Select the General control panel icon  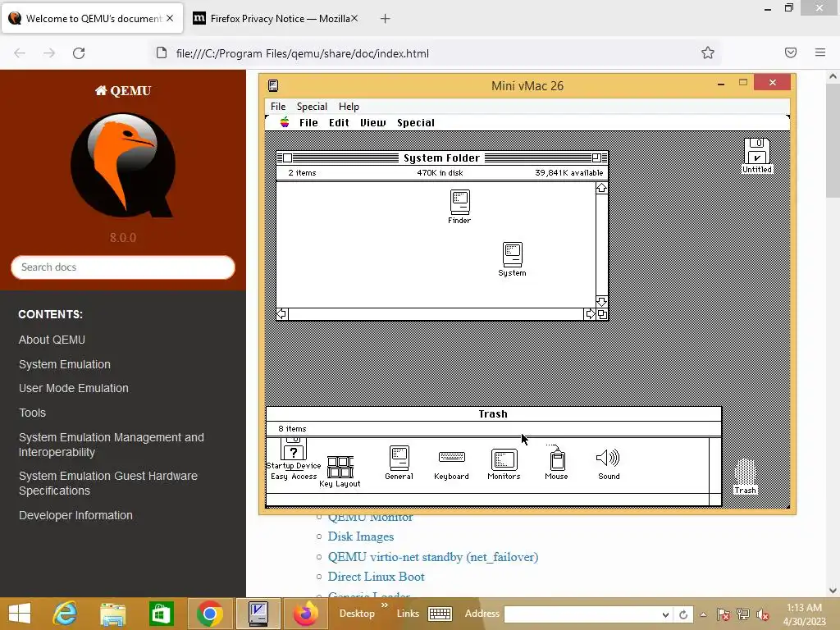pyautogui.click(x=399, y=459)
